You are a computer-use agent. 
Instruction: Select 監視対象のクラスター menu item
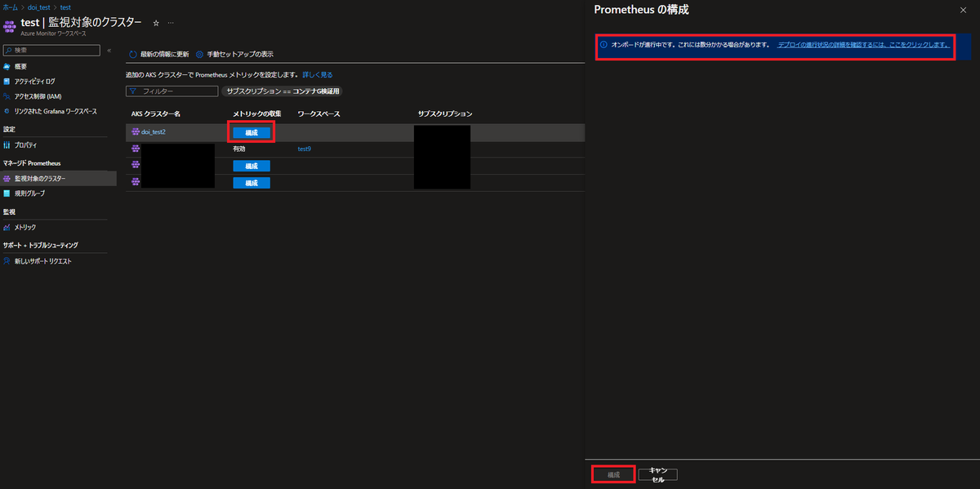(x=58, y=178)
